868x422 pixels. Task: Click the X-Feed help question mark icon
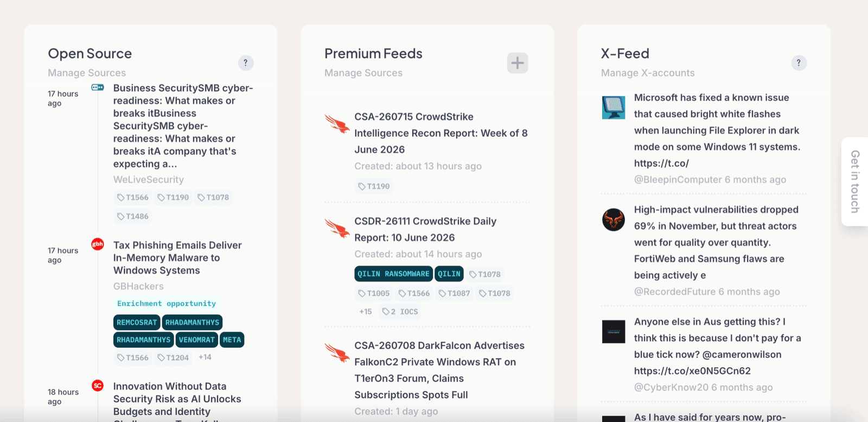pos(799,63)
